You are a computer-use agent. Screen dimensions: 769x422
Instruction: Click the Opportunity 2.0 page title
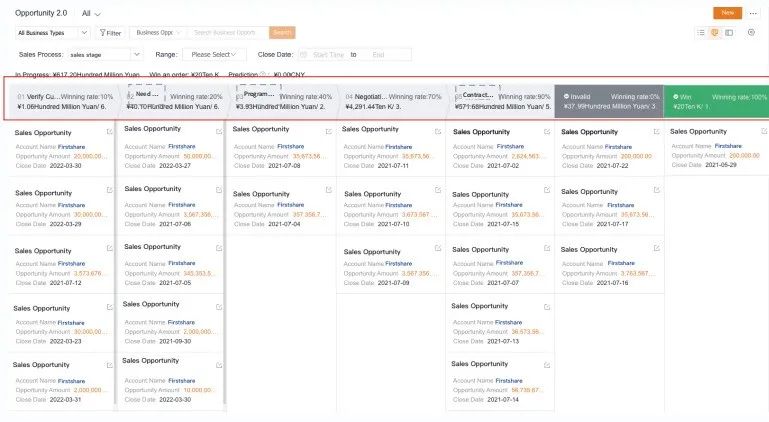[x=41, y=13]
